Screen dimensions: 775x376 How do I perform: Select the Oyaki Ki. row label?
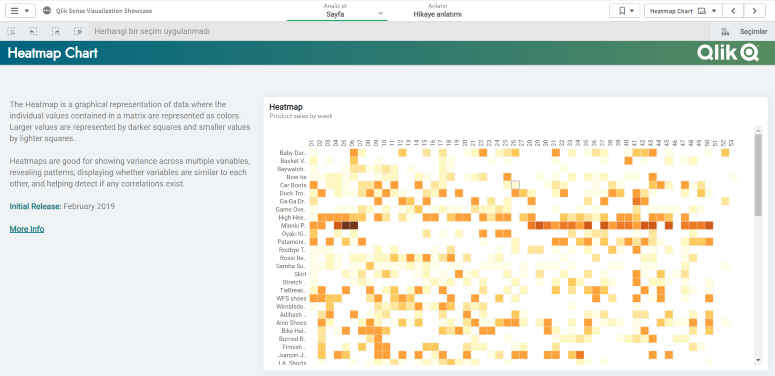click(x=294, y=233)
